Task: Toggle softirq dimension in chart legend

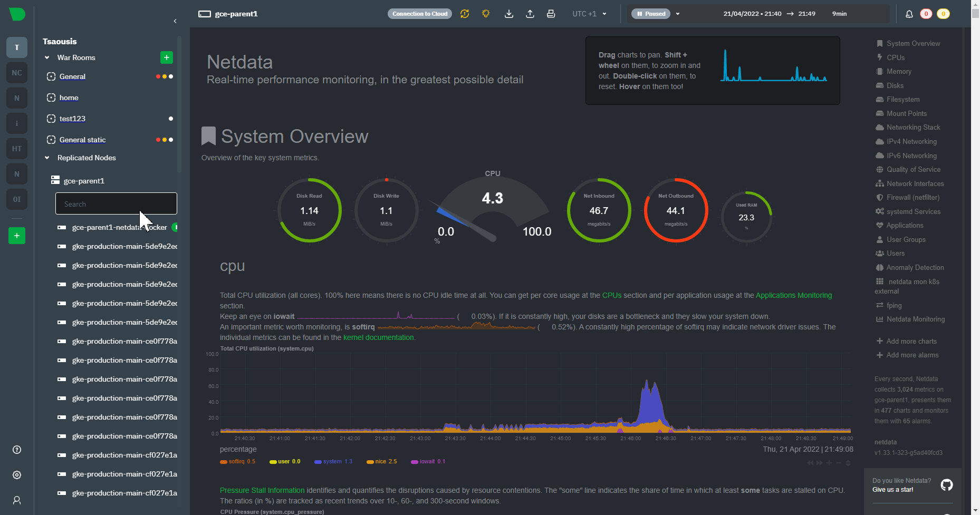Action: click(237, 462)
